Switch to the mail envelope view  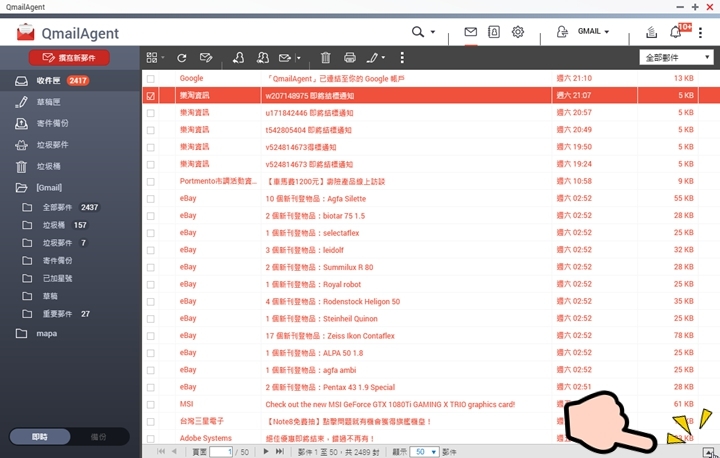(x=470, y=32)
